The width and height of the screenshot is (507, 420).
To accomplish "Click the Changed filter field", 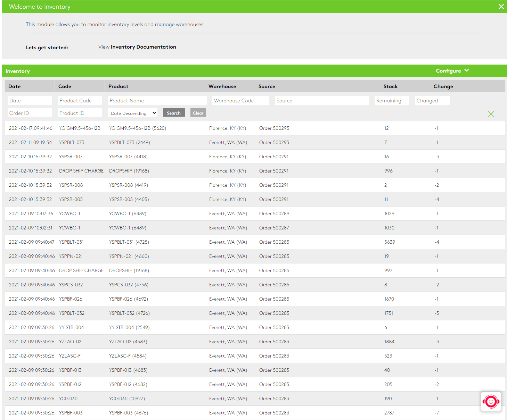I will point(432,100).
